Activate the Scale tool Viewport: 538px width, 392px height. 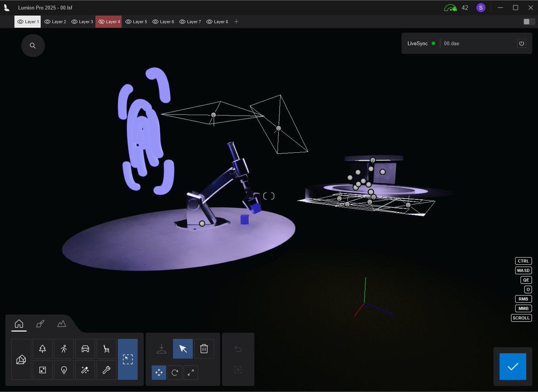191,372
